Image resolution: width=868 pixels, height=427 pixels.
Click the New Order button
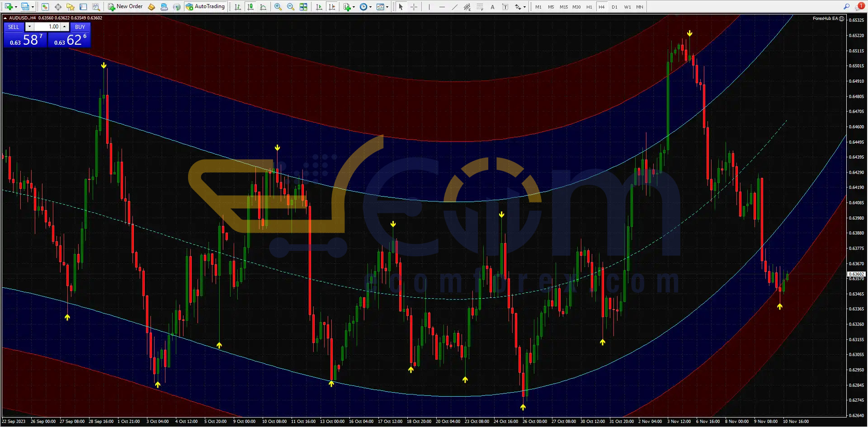tap(125, 7)
